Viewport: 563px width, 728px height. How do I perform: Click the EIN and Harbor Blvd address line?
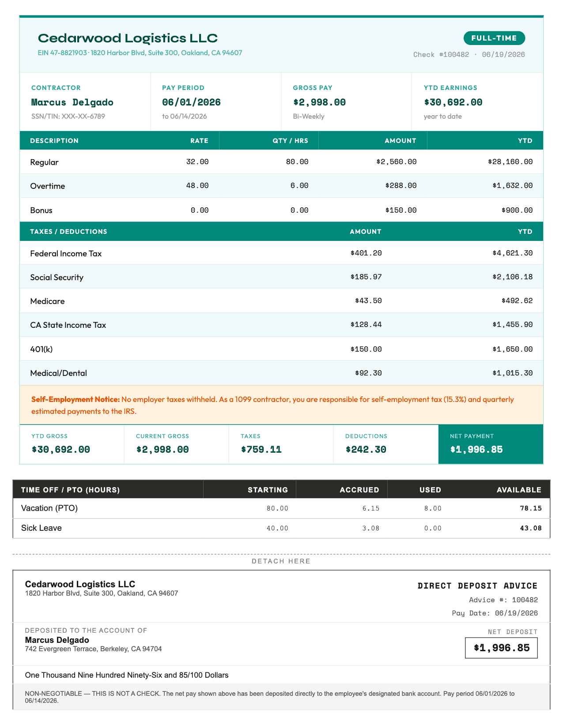coord(140,53)
